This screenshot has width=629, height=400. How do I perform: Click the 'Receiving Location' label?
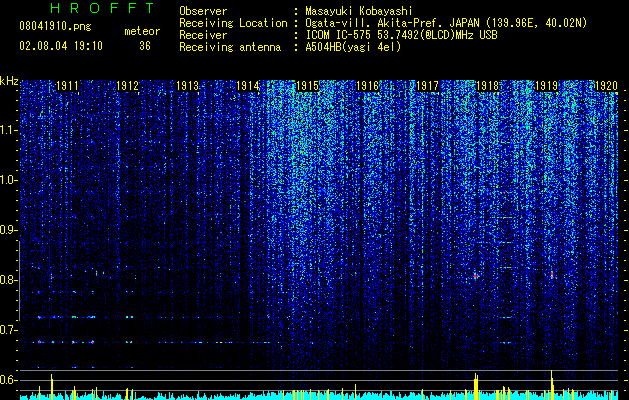tap(233, 23)
